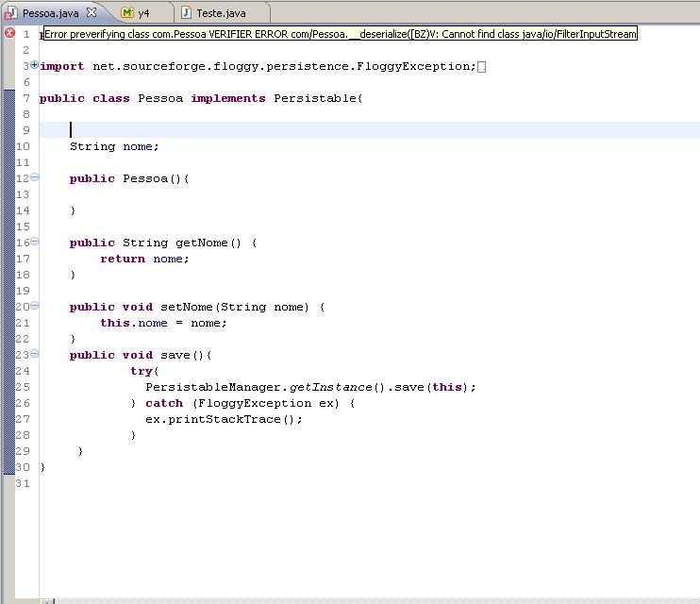Click on Persistable in class declaration

pos(315,98)
